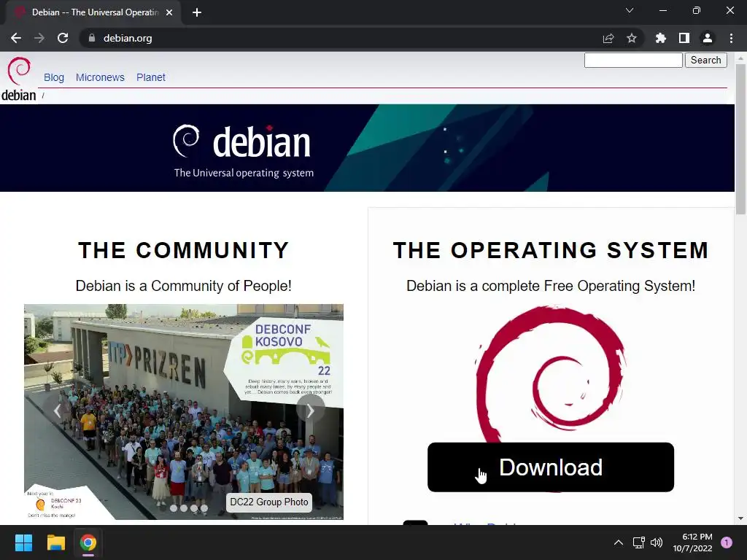This screenshot has width=747, height=560.
Task: Open the Chrome profile menu
Action: point(708,38)
